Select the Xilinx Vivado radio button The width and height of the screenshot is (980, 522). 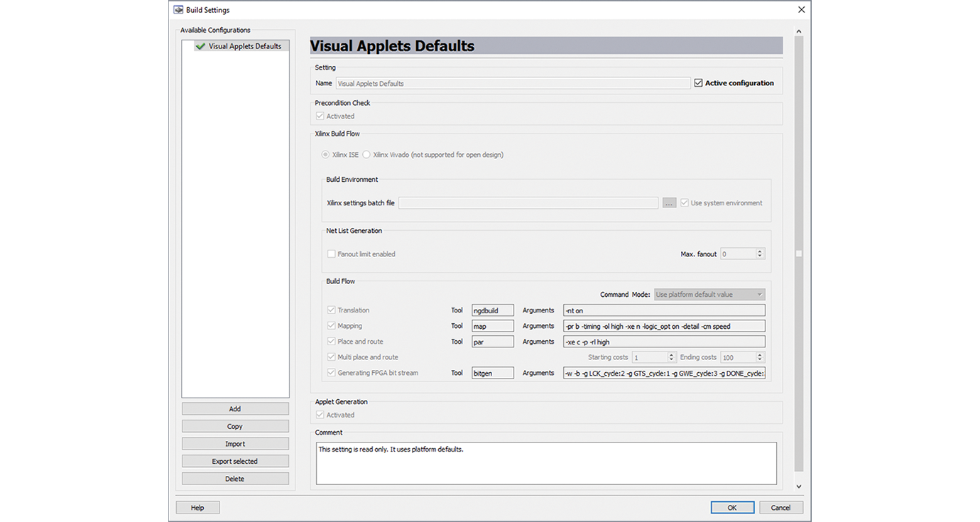pyautogui.click(x=366, y=155)
